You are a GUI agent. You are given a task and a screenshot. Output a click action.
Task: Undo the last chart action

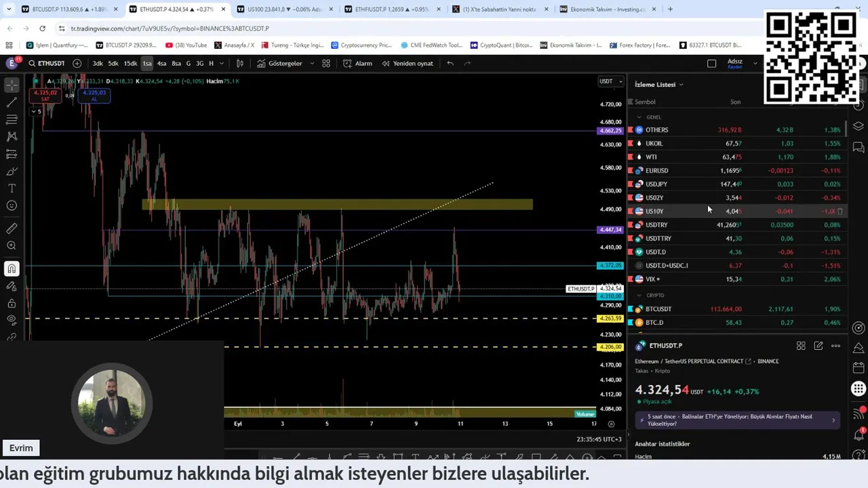(x=450, y=63)
